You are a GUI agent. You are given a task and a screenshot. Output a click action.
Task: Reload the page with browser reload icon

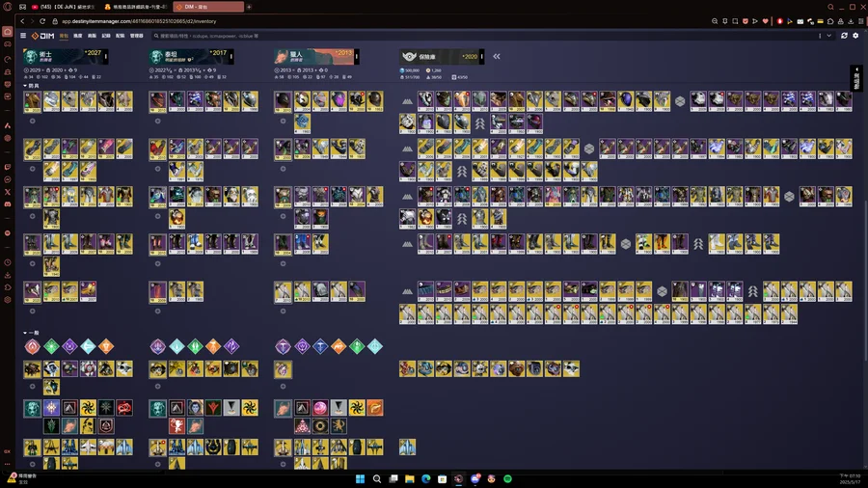click(42, 21)
